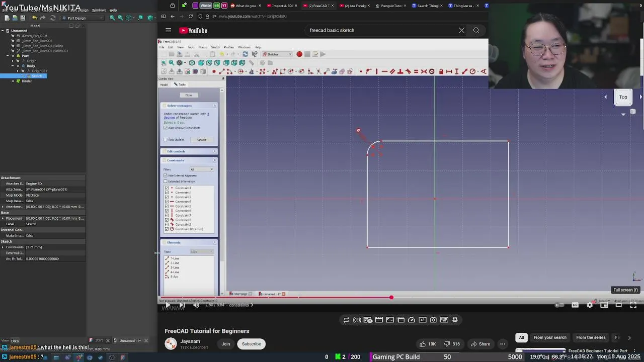Click the video mute speaker icon
This screenshot has width=644, height=362.
point(196,305)
